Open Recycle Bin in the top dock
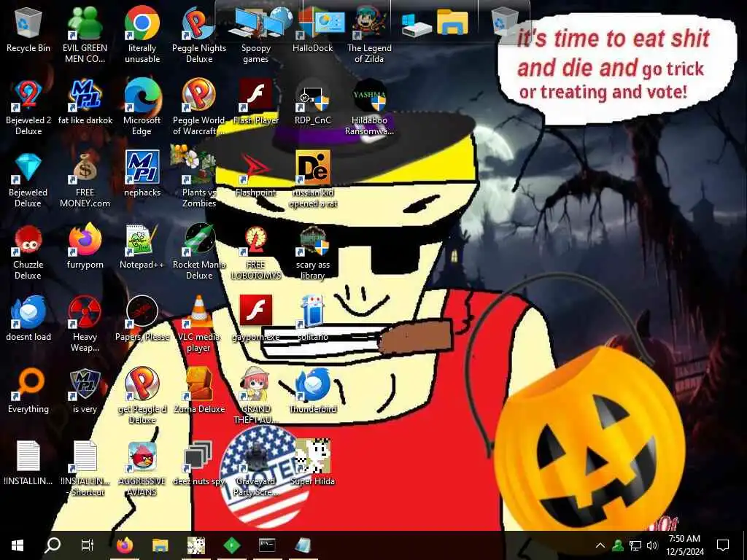Image resolution: width=747 pixels, height=560 pixels. (x=505, y=21)
